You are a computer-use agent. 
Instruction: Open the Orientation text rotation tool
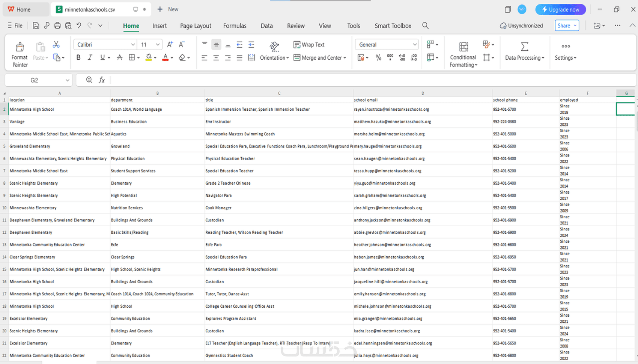[274, 47]
